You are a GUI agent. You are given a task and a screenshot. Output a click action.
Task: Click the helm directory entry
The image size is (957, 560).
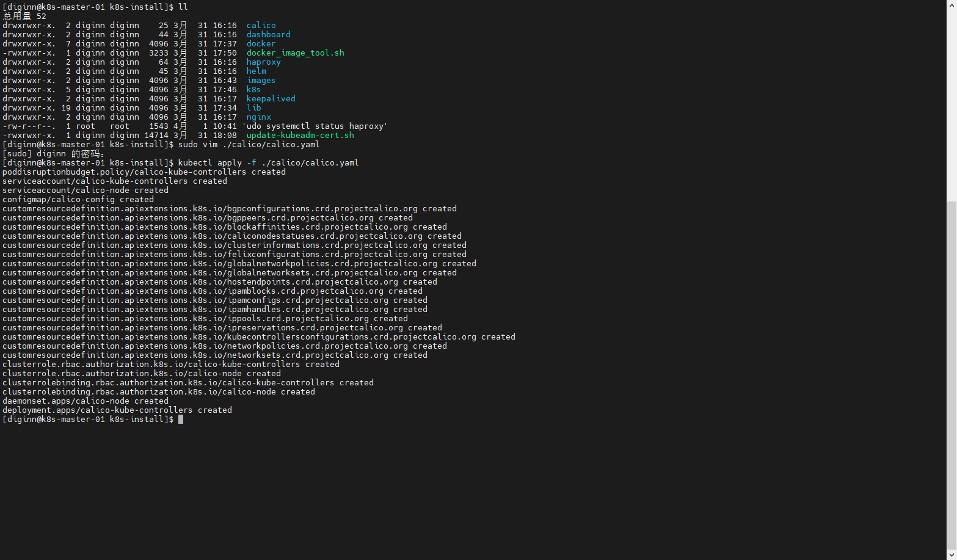click(x=256, y=71)
